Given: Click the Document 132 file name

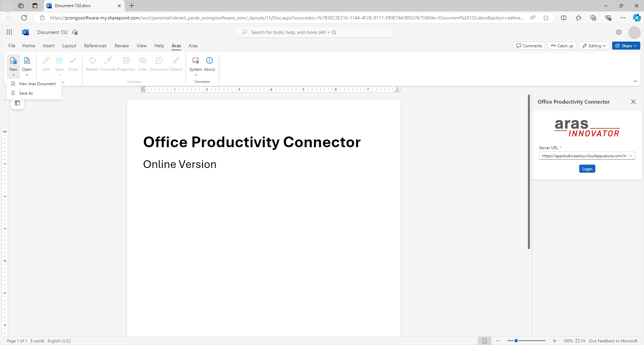Looking at the screenshot, I should [52, 32].
